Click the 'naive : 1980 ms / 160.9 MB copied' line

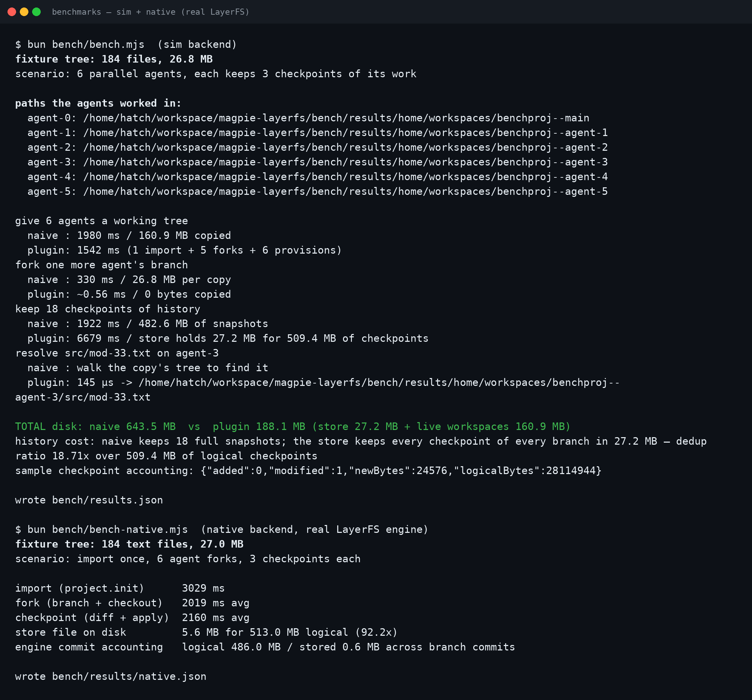[x=129, y=235]
